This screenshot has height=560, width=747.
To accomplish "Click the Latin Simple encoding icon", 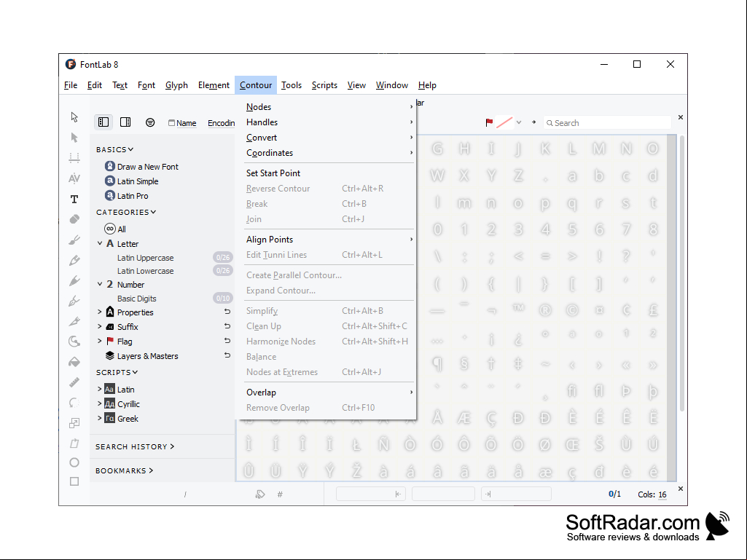I will [x=110, y=181].
